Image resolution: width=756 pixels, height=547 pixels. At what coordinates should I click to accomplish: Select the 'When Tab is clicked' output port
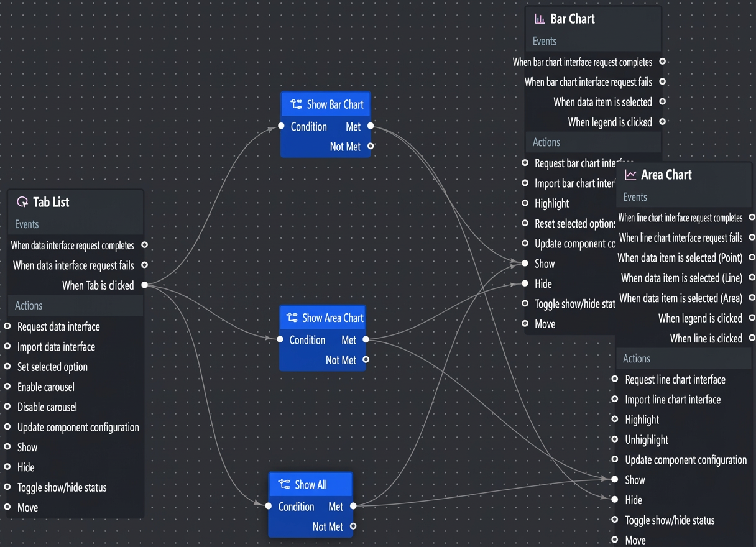pyautogui.click(x=145, y=285)
